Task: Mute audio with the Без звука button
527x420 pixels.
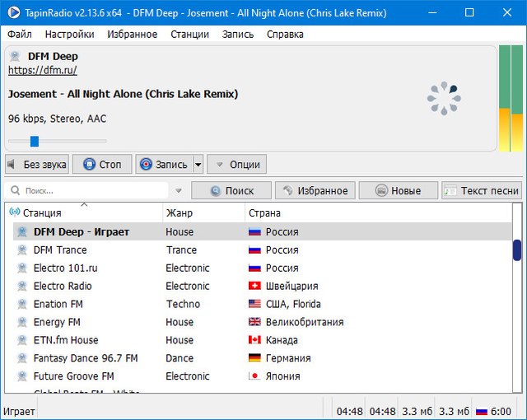Action: (x=37, y=164)
